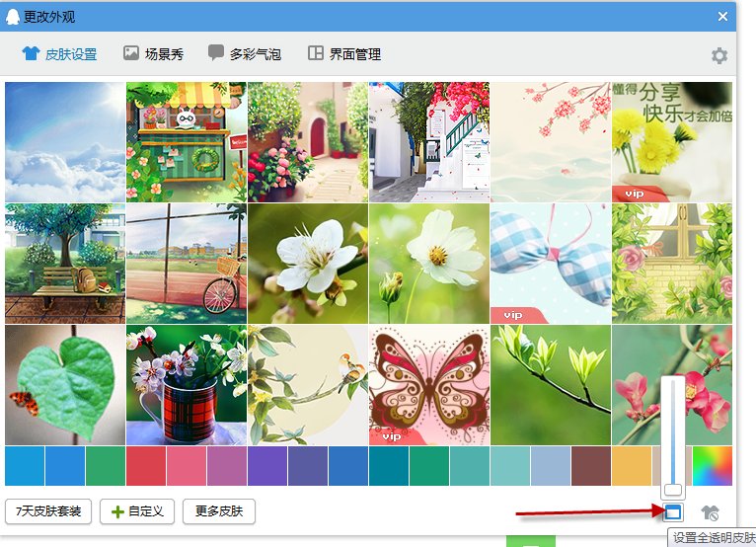
Task: Pick the pale blue-gray color swatch
Action: (x=551, y=466)
